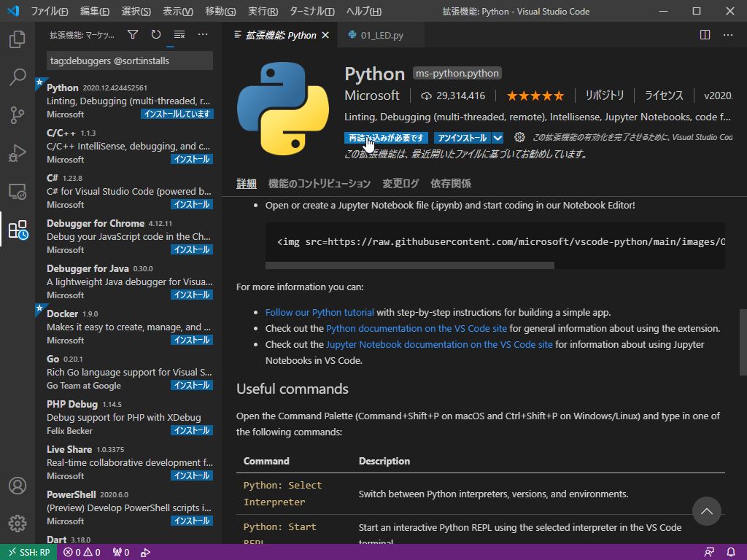Click the SSH: RP remote indicator
747x560 pixels.
pyautogui.click(x=28, y=552)
